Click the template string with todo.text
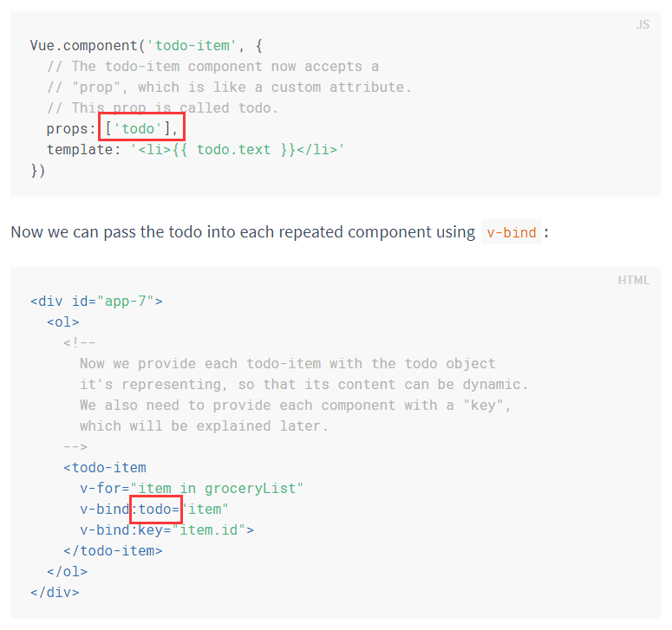The height and width of the screenshot is (630, 672). tap(238, 149)
